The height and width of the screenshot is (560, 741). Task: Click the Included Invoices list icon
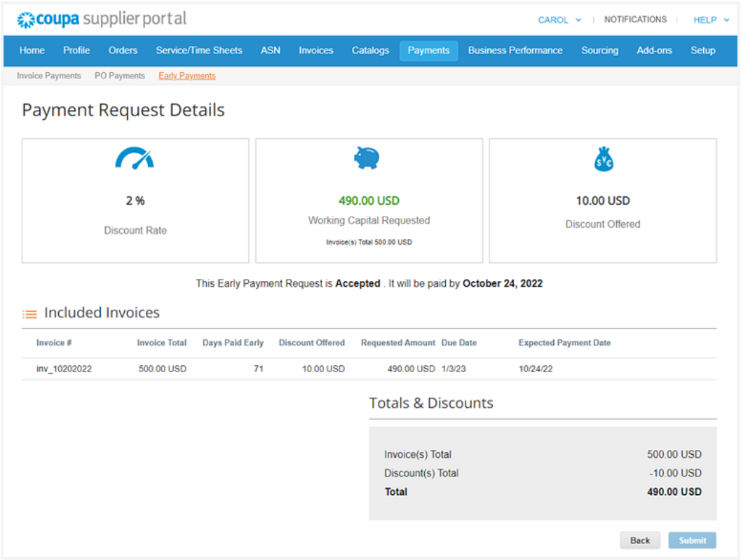click(29, 314)
